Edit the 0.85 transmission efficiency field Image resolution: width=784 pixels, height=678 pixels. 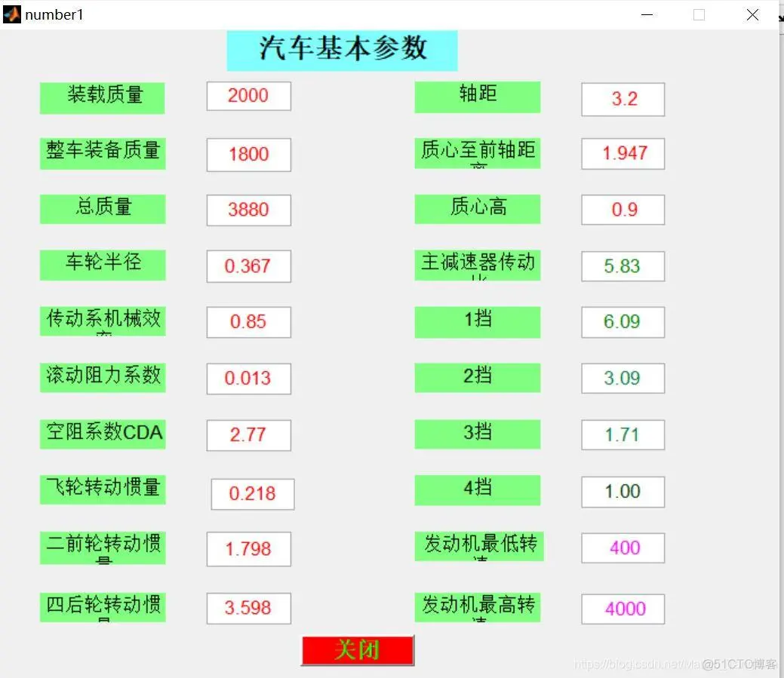(248, 322)
